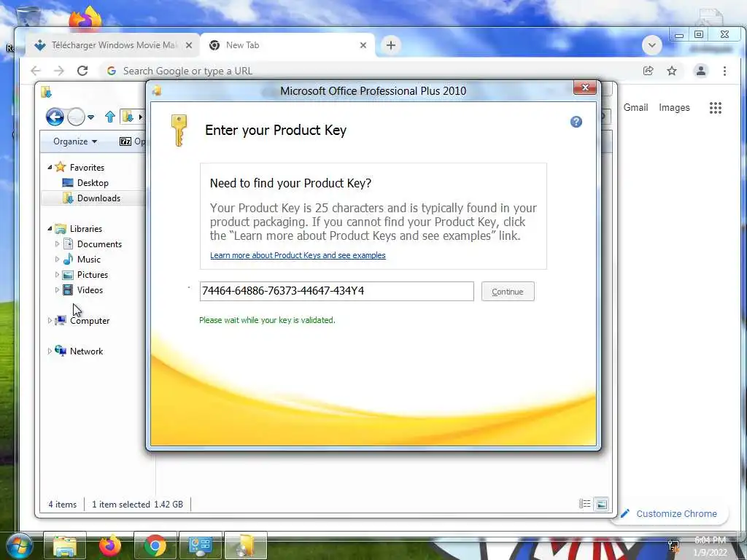Click the help question mark icon in Office dialog
The image size is (747, 560).
(576, 122)
